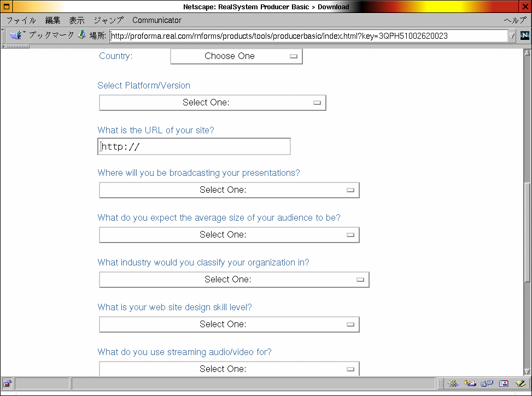Click the ブックマーク bookmarks label
The height and width of the screenshot is (396, 532).
[x=51, y=36]
